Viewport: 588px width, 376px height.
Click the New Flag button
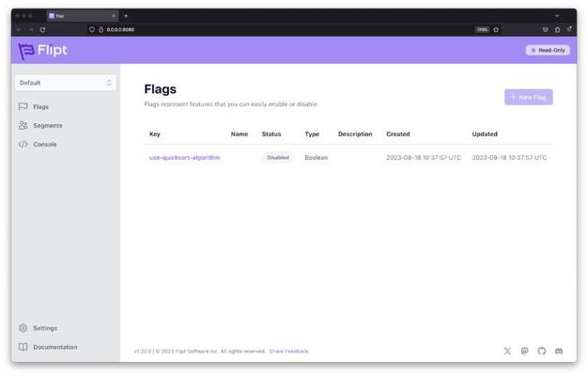coord(528,97)
